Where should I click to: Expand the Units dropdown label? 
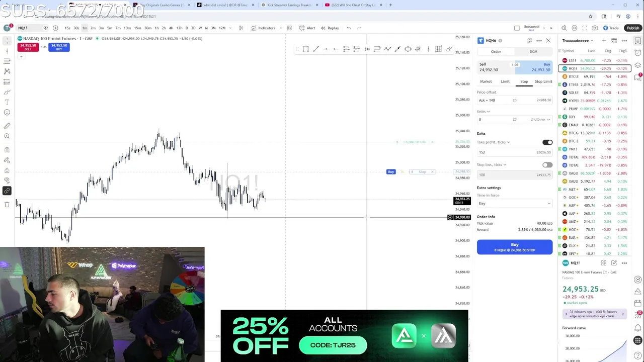coord(483,112)
